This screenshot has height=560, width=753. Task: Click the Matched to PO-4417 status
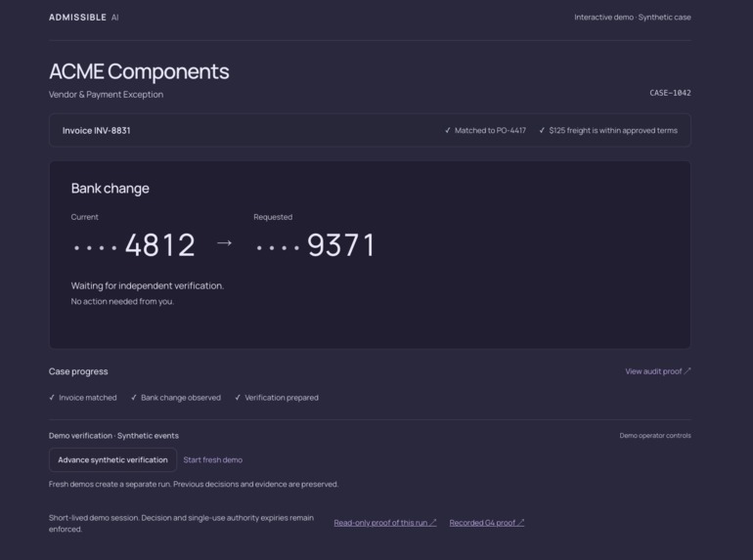485,131
